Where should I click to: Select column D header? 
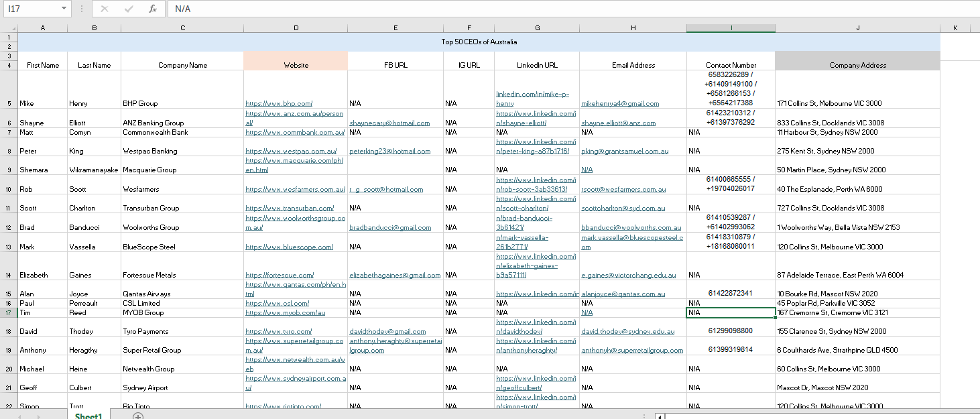(296, 27)
